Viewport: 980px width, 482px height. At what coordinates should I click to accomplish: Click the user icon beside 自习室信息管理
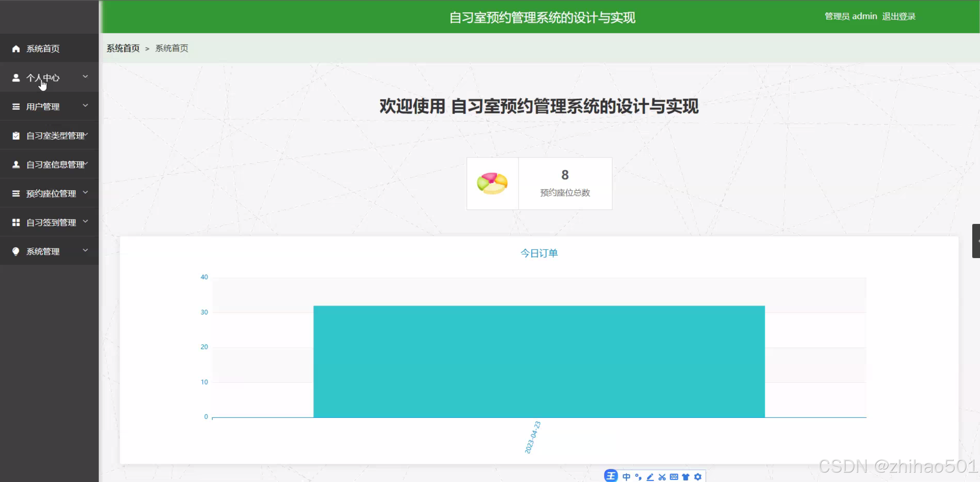[16, 165]
